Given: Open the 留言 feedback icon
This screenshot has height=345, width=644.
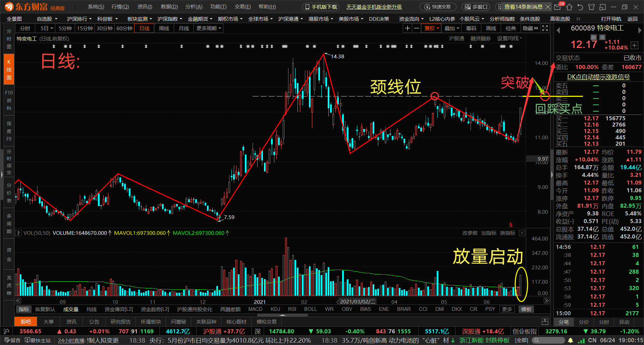Looking at the screenshot, I should point(12,340).
